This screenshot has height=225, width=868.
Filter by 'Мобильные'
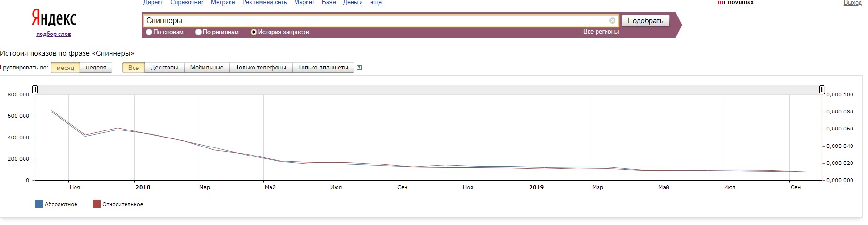pos(207,68)
